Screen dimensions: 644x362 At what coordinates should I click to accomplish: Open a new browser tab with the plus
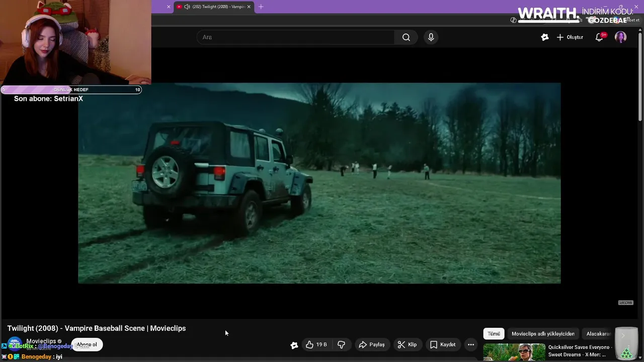pyautogui.click(x=261, y=7)
